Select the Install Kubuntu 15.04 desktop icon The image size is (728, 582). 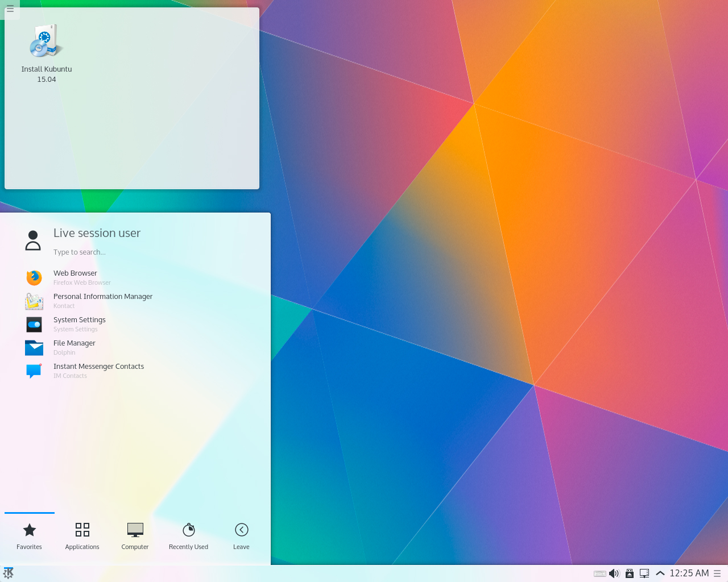pyautogui.click(x=47, y=54)
